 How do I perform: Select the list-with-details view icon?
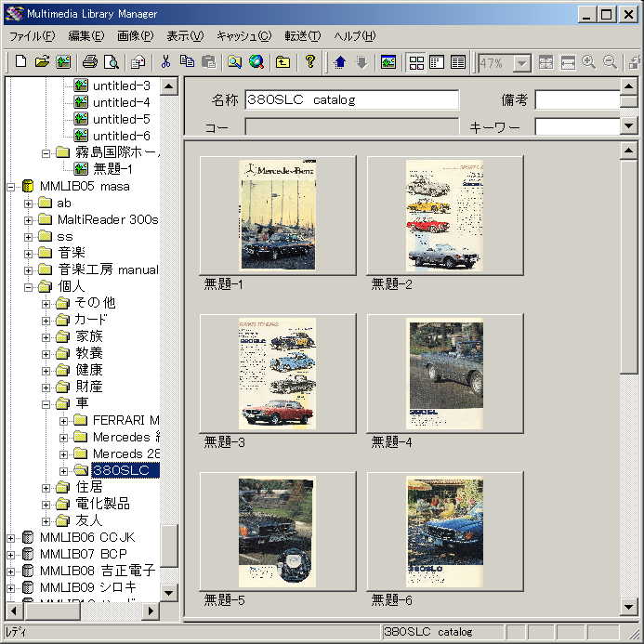tap(437, 62)
